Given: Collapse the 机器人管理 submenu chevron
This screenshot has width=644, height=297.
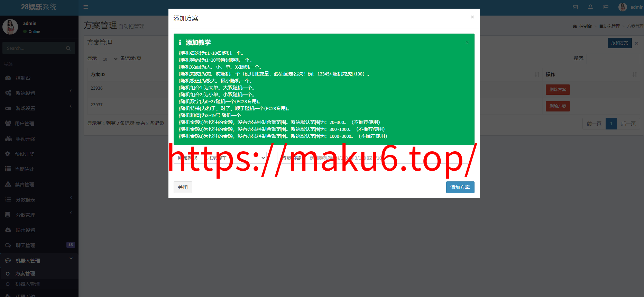Looking at the screenshot, I should 71,258.
